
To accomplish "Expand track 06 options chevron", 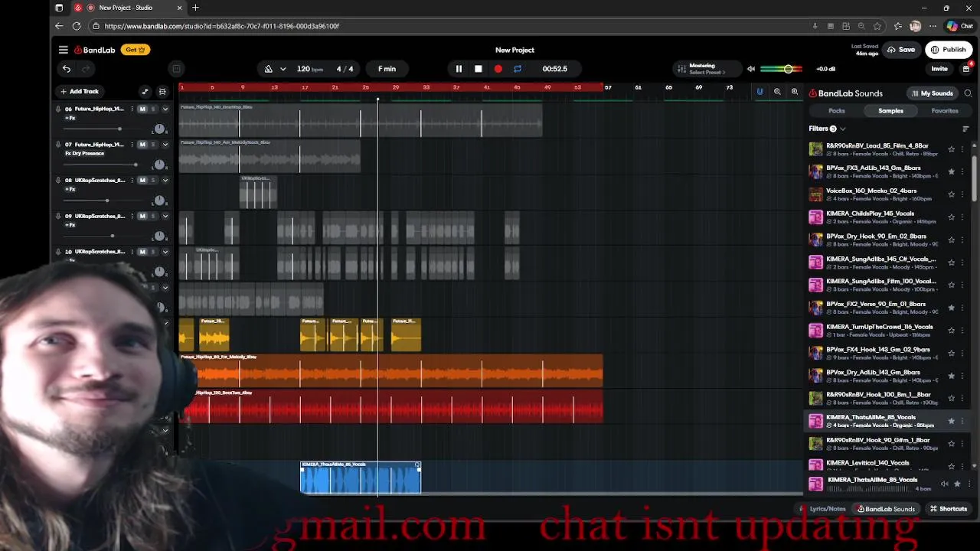I will pyautogui.click(x=165, y=109).
